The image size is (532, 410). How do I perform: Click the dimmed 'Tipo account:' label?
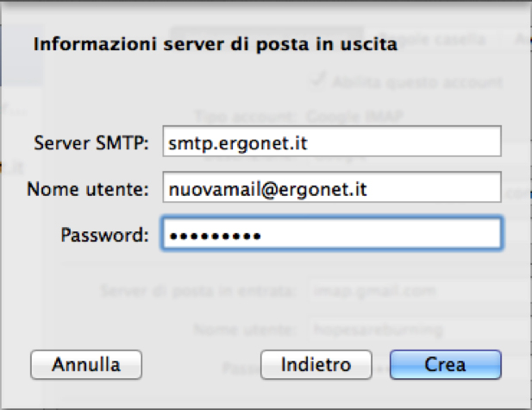pos(245,115)
